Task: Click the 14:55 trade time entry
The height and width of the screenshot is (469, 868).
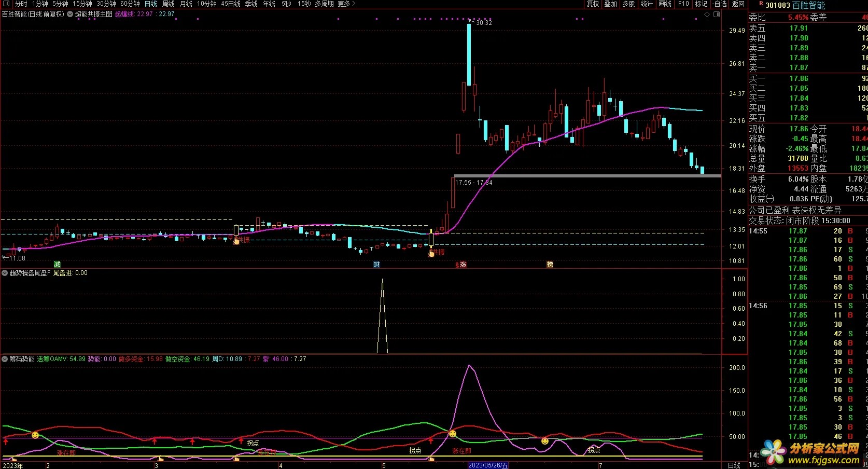Action: pyautogui.click(x=758, y=231)
